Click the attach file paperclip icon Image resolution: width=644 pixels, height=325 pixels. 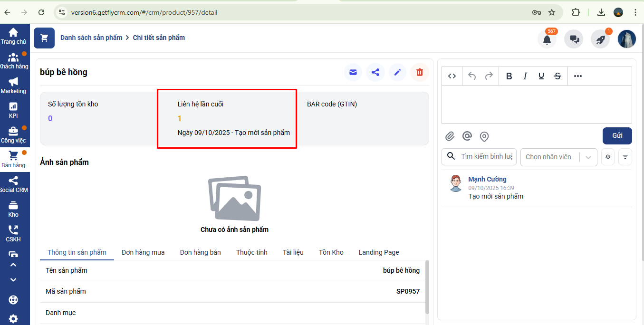tap(450, 137)
